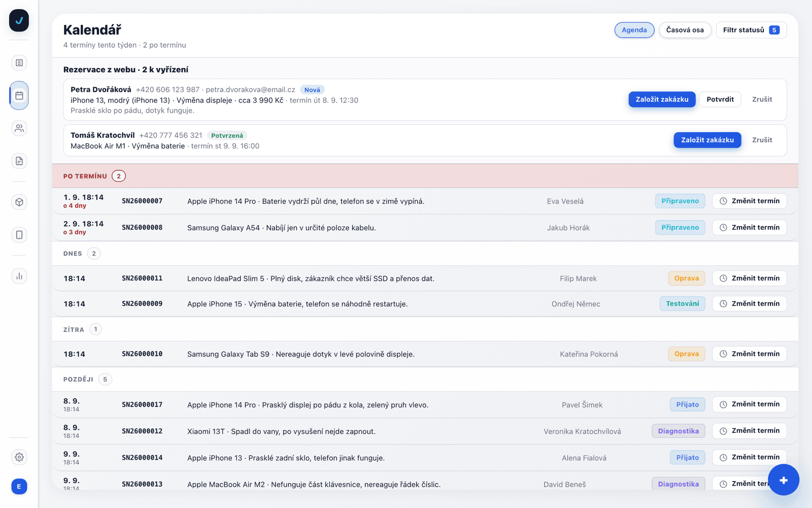Open the Filtr statusů dropdown

tap(751, 30)
